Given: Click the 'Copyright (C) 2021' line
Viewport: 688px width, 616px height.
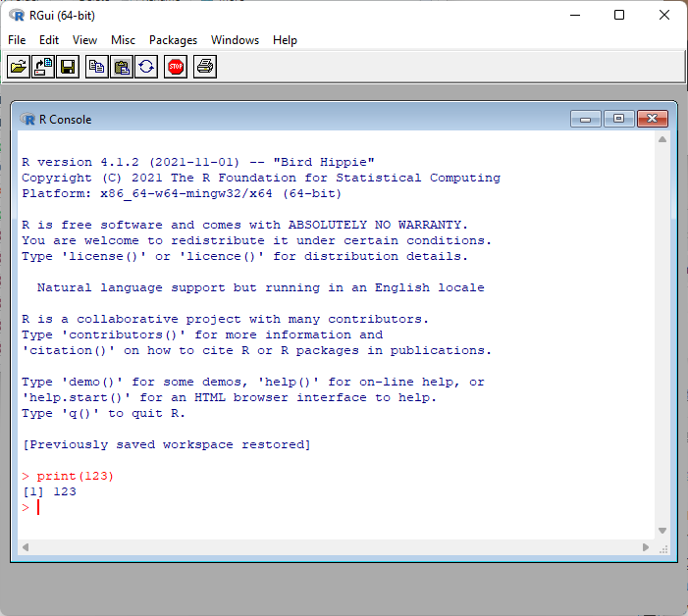Looking at the screenshot, I should pos(261,178).
